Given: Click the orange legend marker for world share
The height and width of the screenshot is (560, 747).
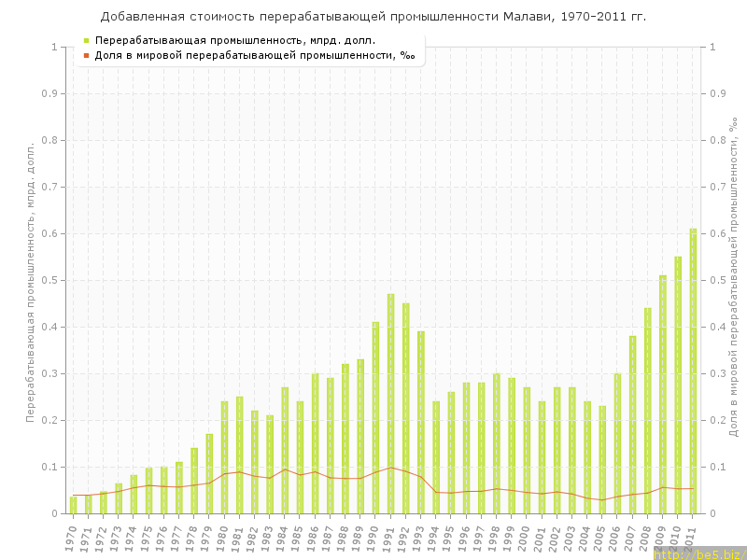Looking at the screenshot, I should 86,56.
